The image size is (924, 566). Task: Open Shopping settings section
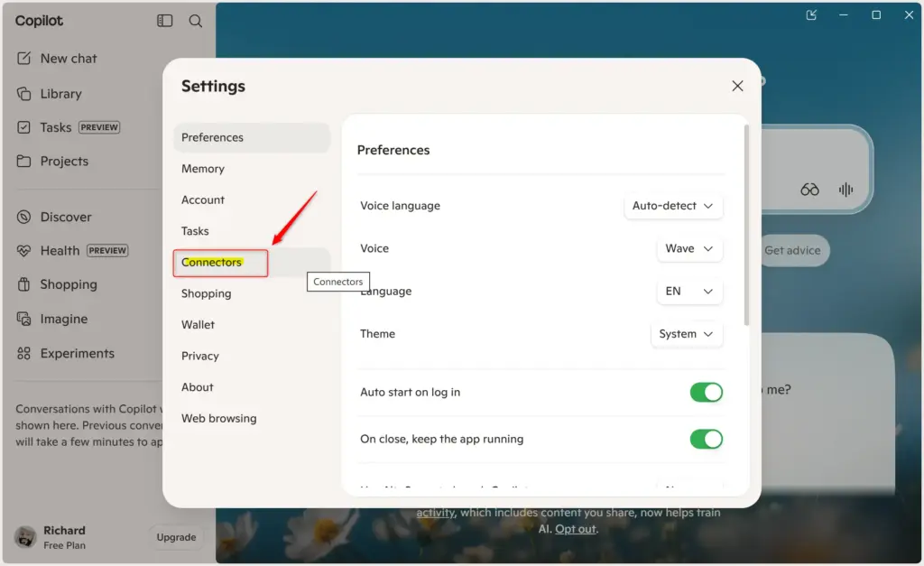coord(252,293)
